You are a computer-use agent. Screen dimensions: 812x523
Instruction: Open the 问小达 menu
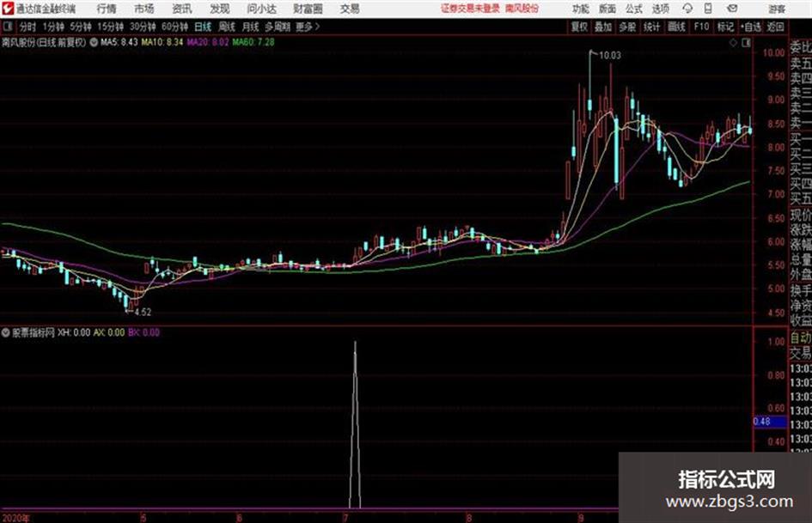click(x=261, y=9)
